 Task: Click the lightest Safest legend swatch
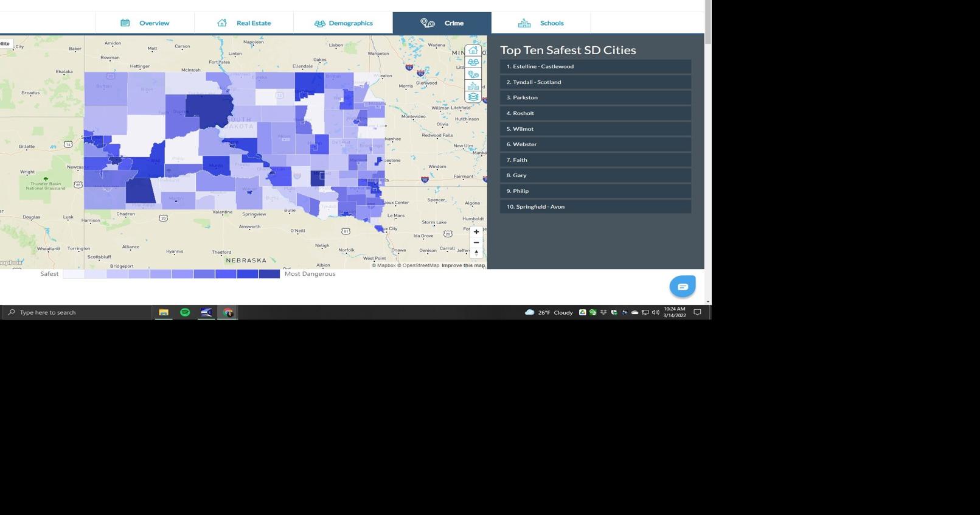pos(74,274)
